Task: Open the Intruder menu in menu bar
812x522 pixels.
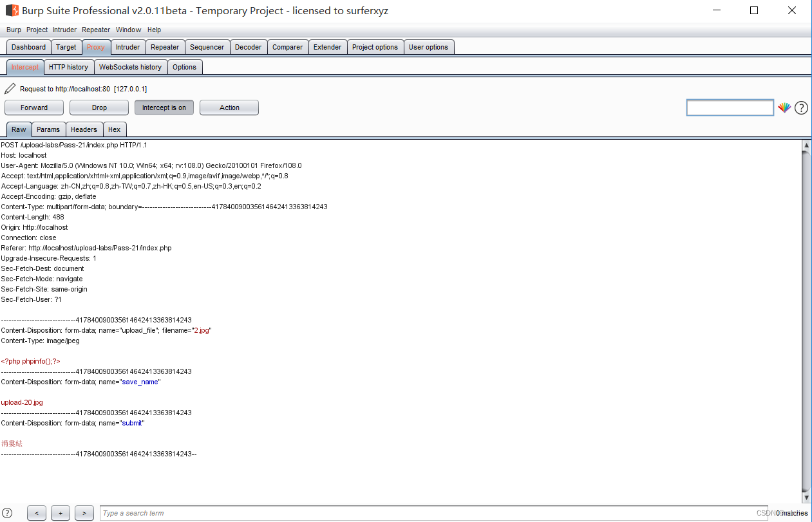Action: click(64, 30)
